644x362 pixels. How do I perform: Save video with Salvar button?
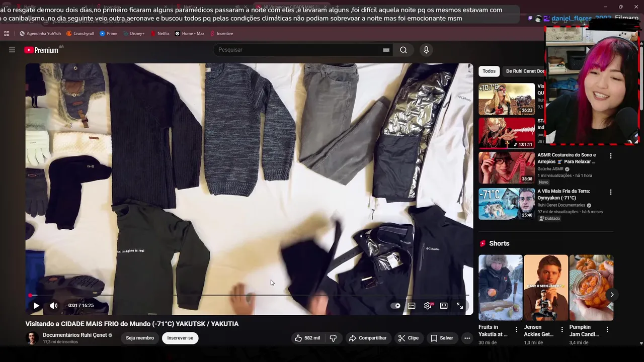[442, 338]
